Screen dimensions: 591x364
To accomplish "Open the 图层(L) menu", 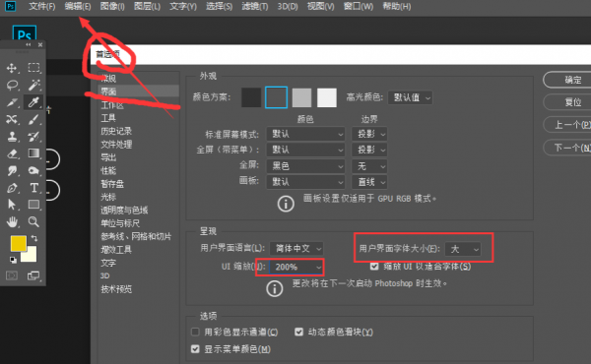I will coord(147,7).
